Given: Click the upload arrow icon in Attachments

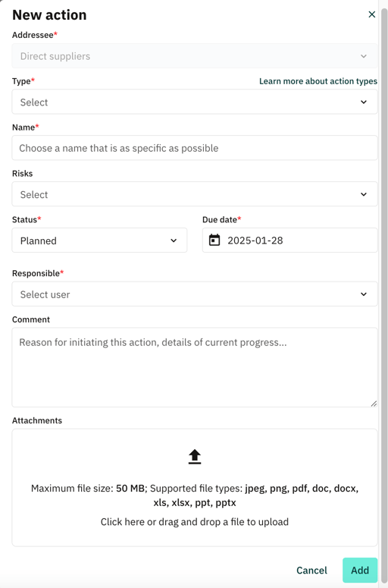Looking at the screenshot, I should (x=195, y=457).
